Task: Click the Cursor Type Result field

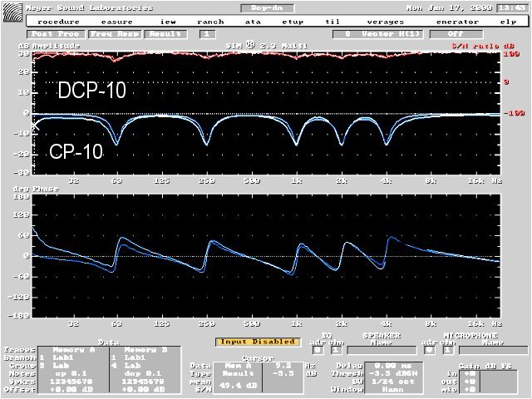Action: click(238, 373)
